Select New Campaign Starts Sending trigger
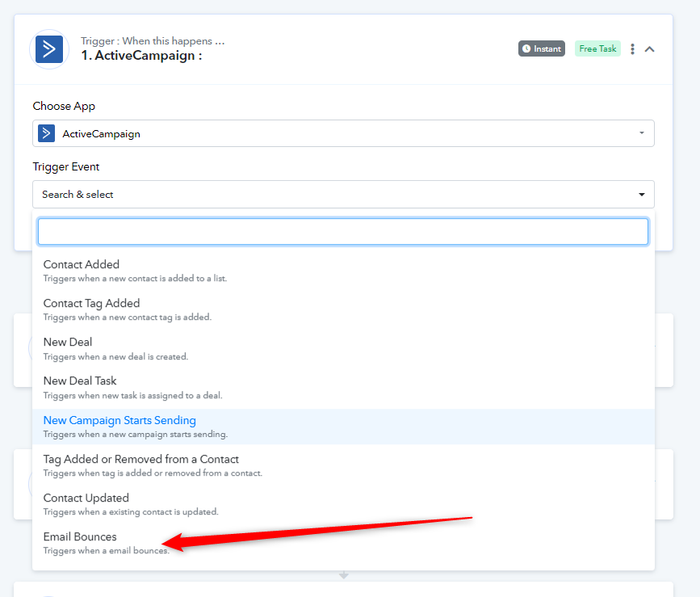This screenshot has width=700, height=597. [343, 427]
